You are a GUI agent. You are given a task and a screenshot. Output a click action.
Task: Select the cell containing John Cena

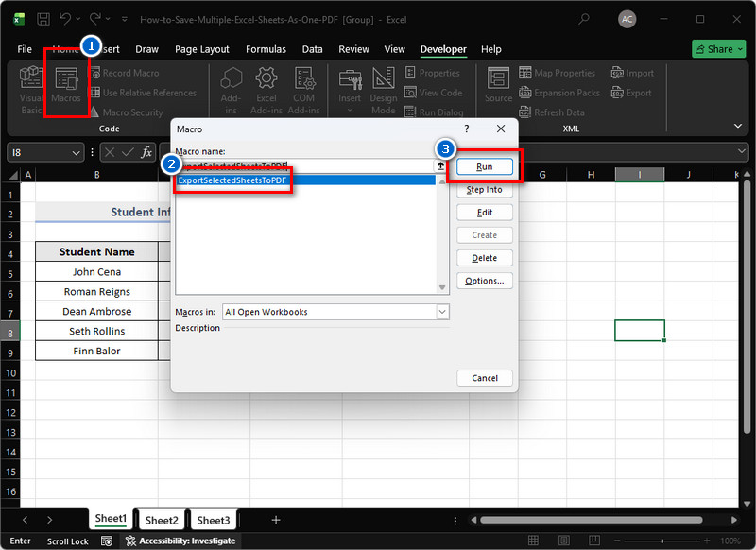tap(97, 272)
